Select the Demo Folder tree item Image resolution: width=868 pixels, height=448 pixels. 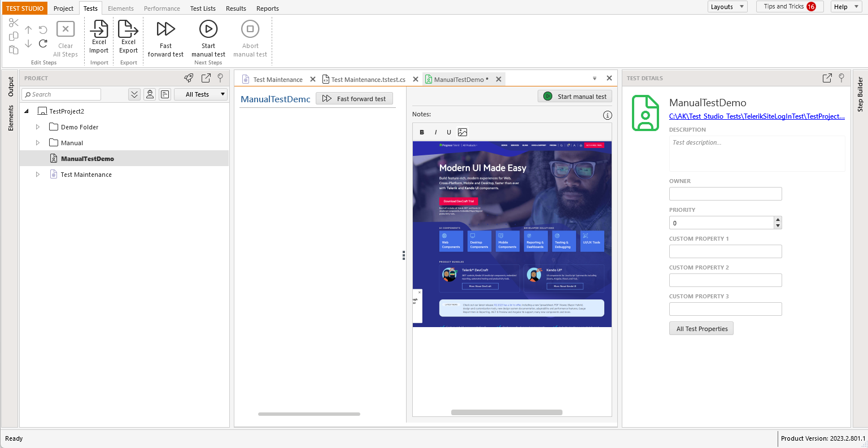(80, 127)
